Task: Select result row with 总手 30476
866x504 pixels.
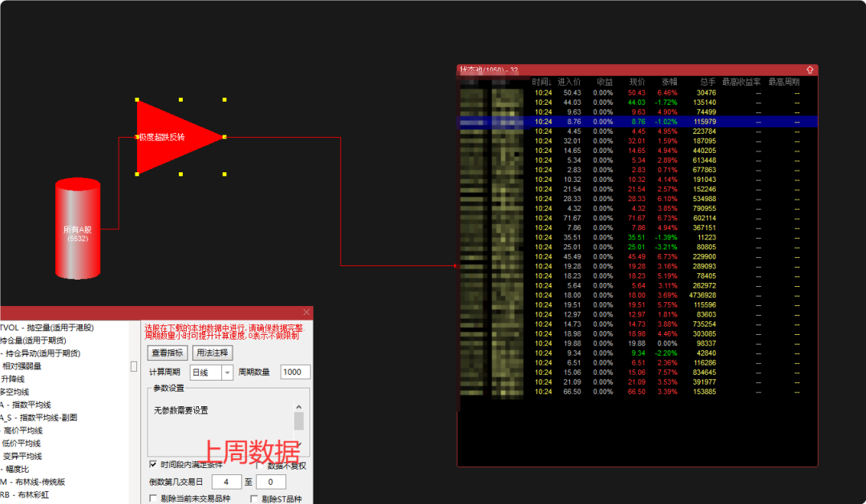Action: (638, 93)
